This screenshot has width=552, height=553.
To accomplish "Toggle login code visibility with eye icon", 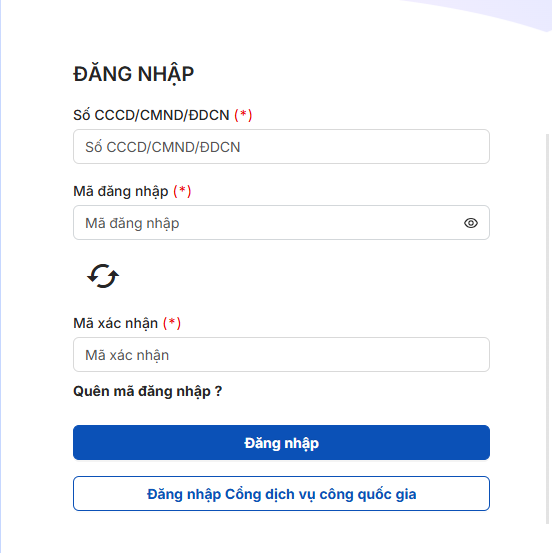I will (471, 223).
